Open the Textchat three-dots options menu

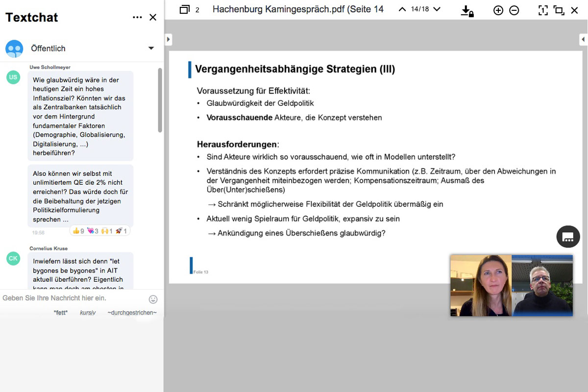(137, 18)
